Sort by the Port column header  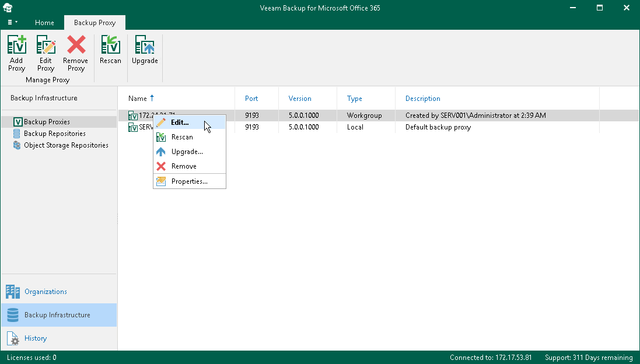(x=251, y=99)
